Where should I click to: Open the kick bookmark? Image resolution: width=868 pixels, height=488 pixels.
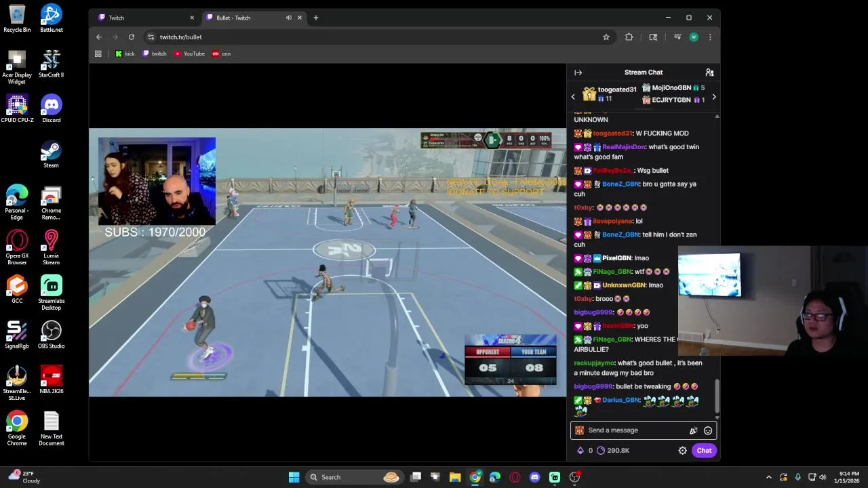pyautogui.click(x=125, y=54)
